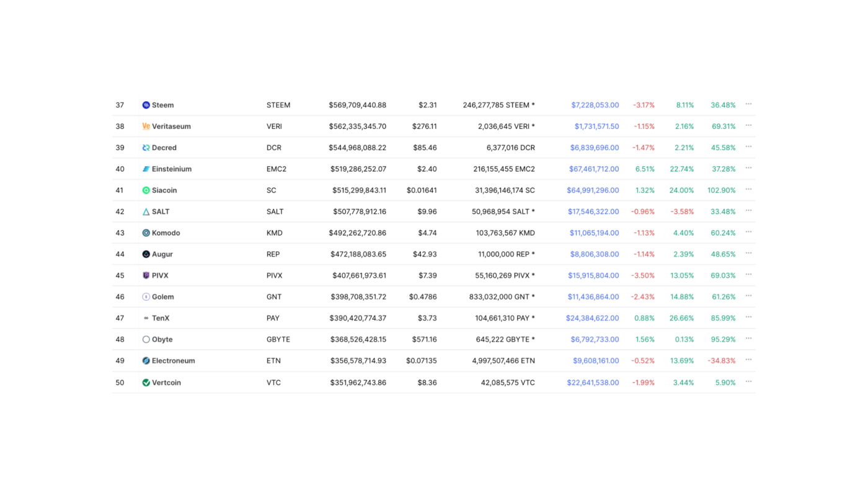Open the options menu on Komodo row
The image size is (868, 488).
pos(748,231)
